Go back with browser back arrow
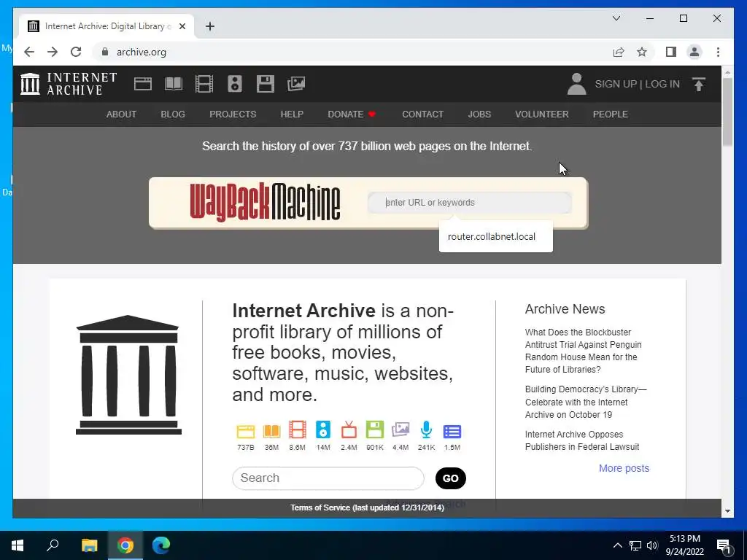The height and width of the screenshot is (560, 747). (x=29, y=52)
